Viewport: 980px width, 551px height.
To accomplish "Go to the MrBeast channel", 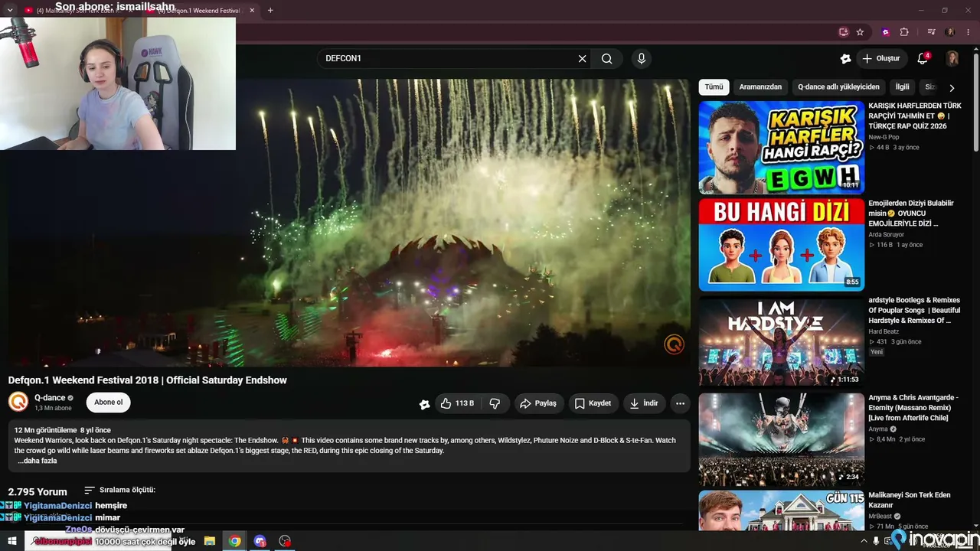I will click(x=881, y=517).
